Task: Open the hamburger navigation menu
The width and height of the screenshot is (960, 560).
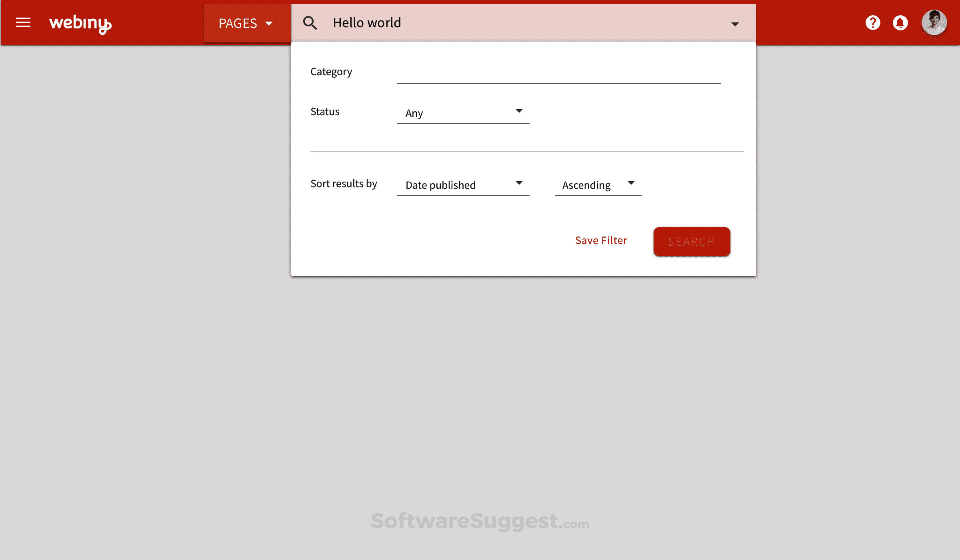Action: [x=23, y=23]
